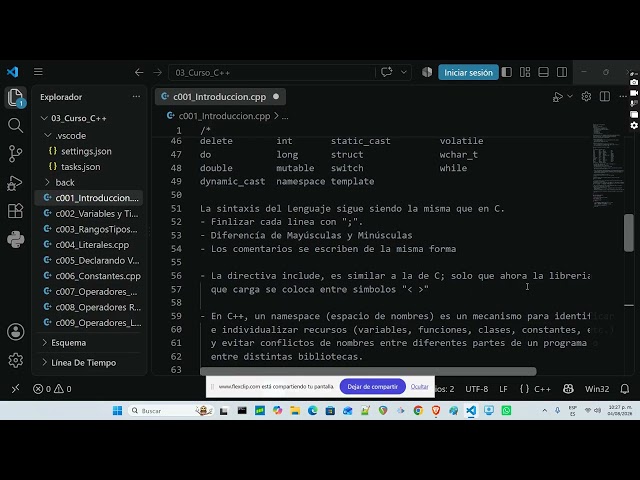Open the Run and Debug view
This screenshot has width=640, height=480.
click(16, 183)
